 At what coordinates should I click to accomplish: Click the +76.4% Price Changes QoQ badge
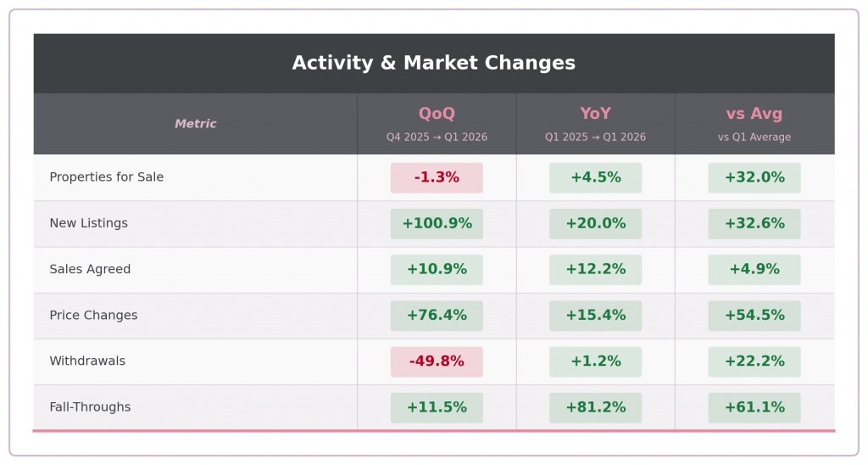coord(437,316)
